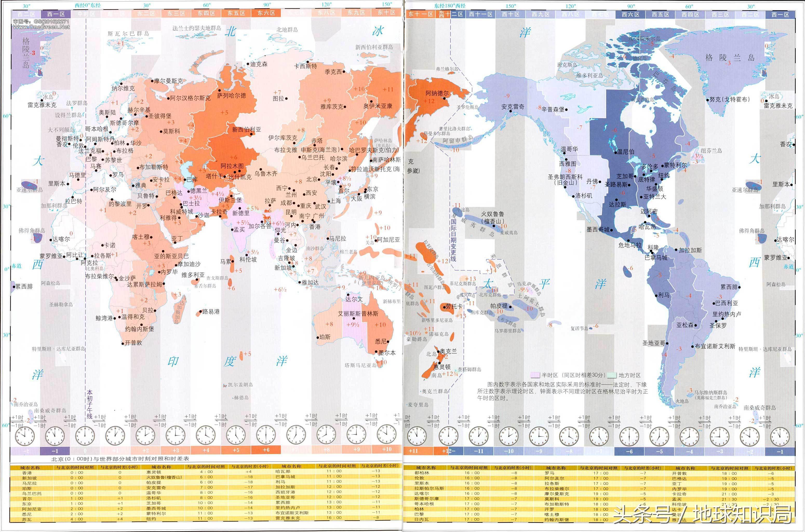Select the 东三区 header at top
This screenshot has width=805, height=532.
(176, 13)
